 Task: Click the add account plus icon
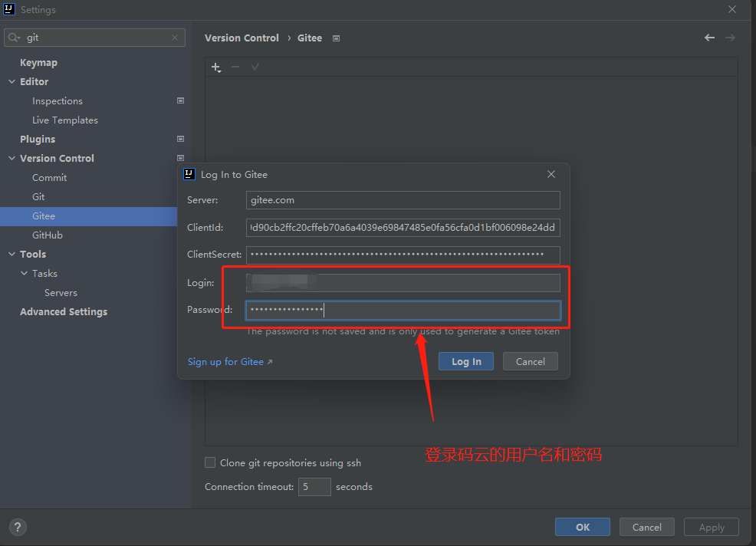pos(216,67)
